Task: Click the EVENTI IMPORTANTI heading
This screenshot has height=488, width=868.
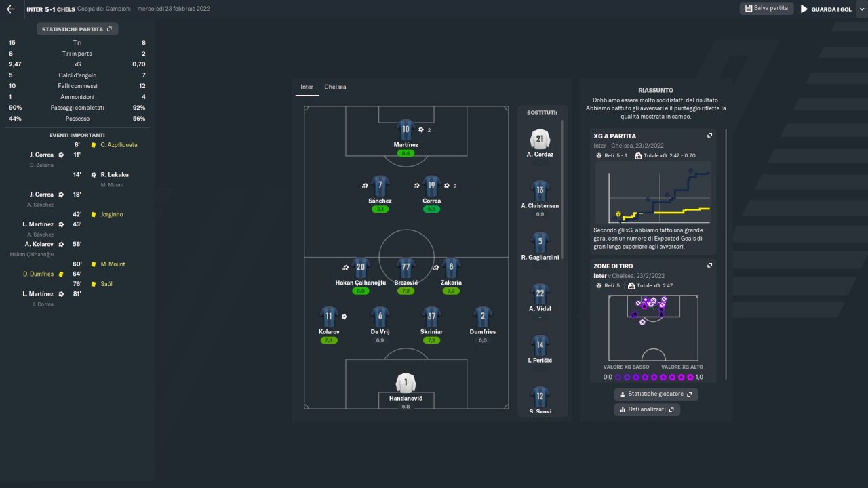Action: pyautogui.click(x=77, y=135)
